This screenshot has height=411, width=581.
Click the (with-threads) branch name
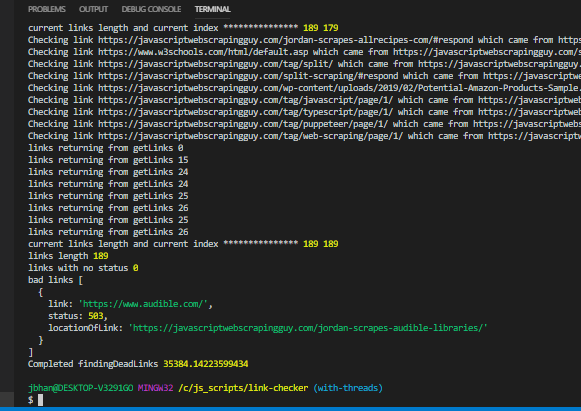coord(348,388)
